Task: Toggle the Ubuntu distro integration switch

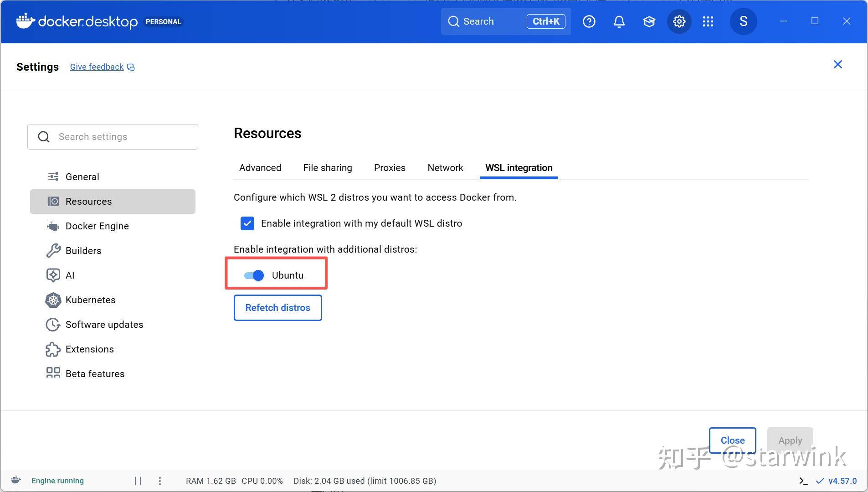Action: [254, 275]
